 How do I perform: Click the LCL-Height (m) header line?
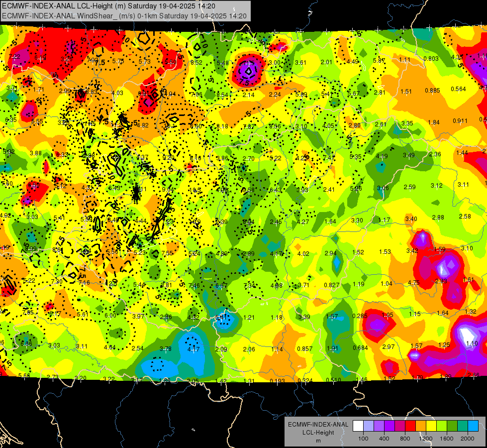[x=108, y=6]
